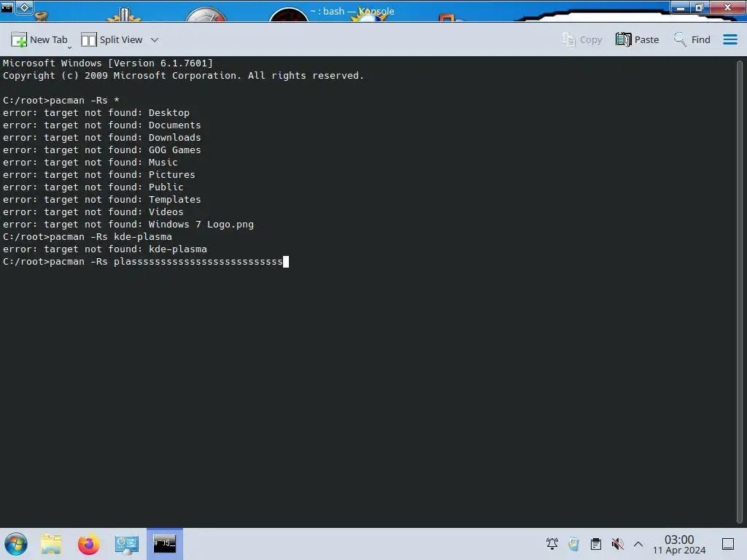This screenshot has height=560, width=747.
Task: Click the 'Copyright (c) 2009 Microsoft Corporation' line
Action: tap(183, 76)
